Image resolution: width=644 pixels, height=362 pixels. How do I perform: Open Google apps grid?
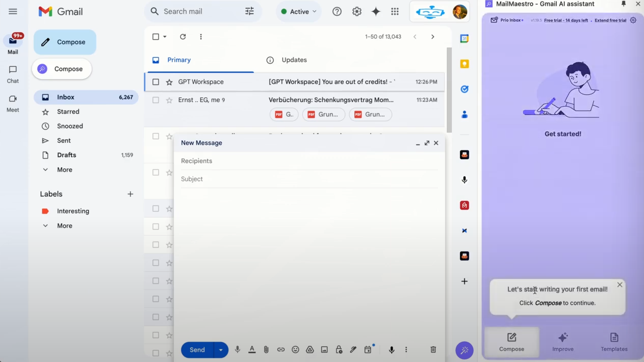(x=395, y=11)
